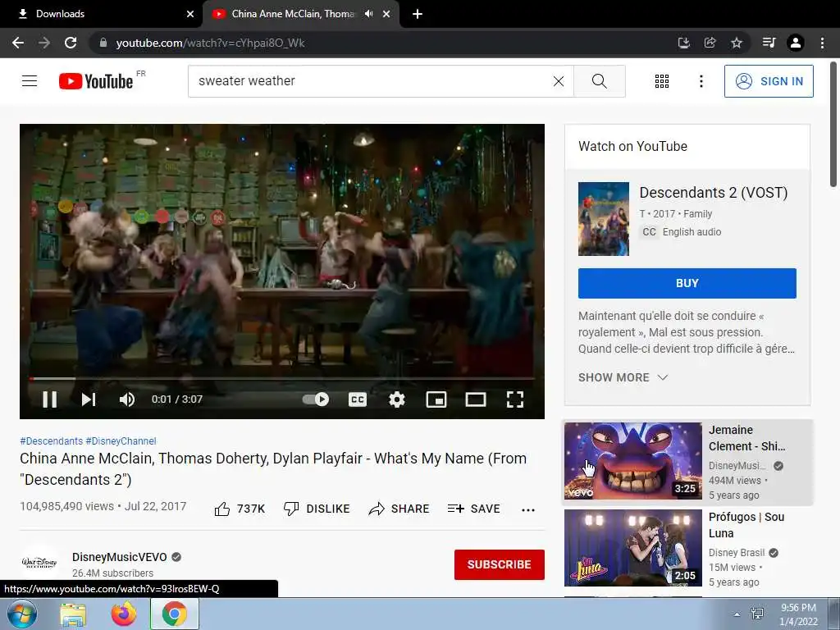Mute the tab via its speaker icon
The image size is (840, 630).
tap(368, 14)
